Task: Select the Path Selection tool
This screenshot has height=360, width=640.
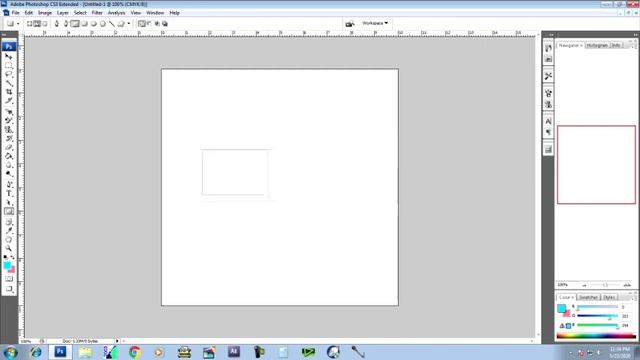Action: click(9, 203)
